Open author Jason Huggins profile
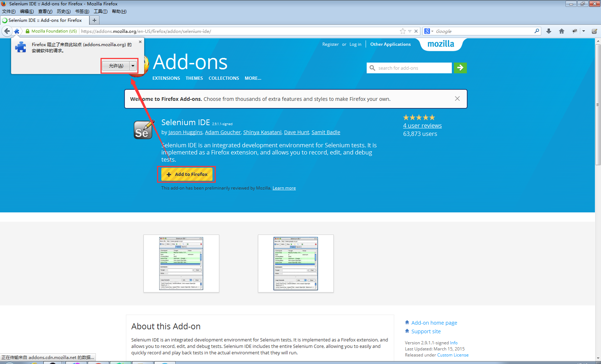Viewport: 601px width, 364px height. (185, 132)
